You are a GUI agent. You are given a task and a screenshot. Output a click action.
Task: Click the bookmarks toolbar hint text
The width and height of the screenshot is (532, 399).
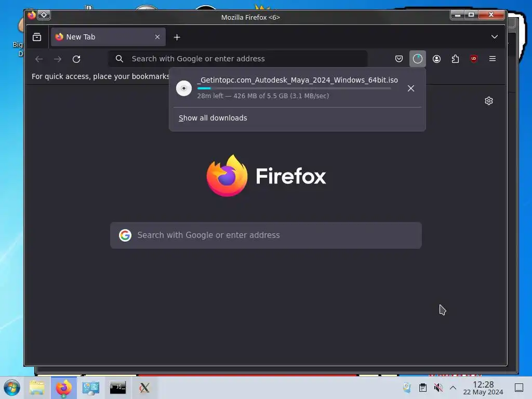coord(100,76)
